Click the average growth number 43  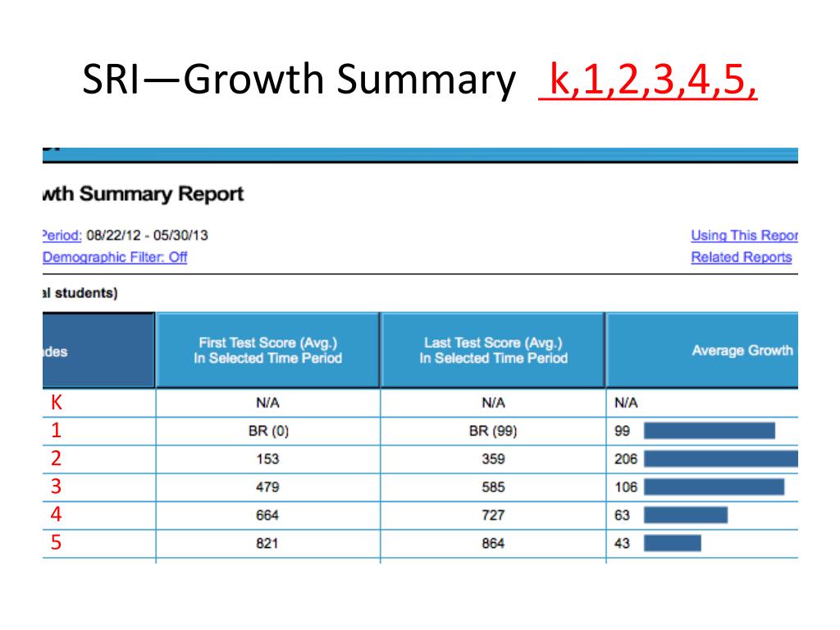tap(622, 543)
